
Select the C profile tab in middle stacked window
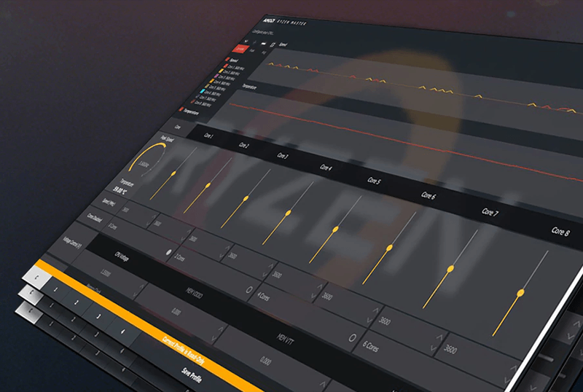31,294
